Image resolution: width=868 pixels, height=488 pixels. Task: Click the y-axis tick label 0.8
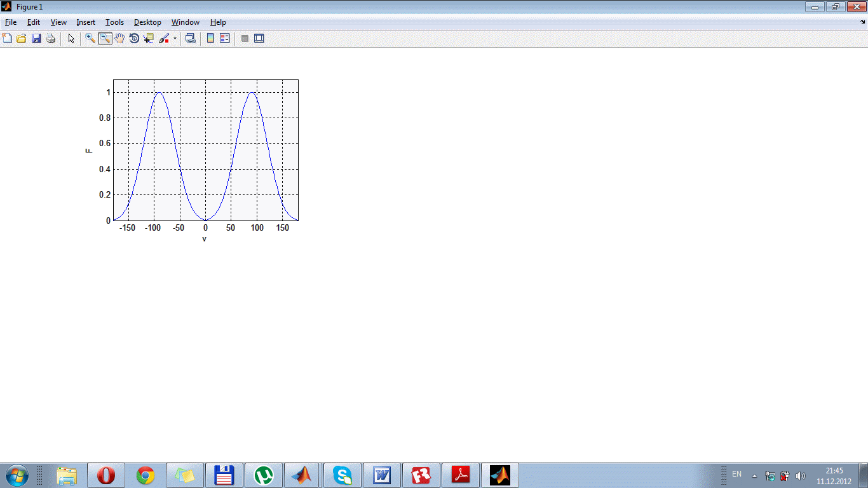click(104, 118)
